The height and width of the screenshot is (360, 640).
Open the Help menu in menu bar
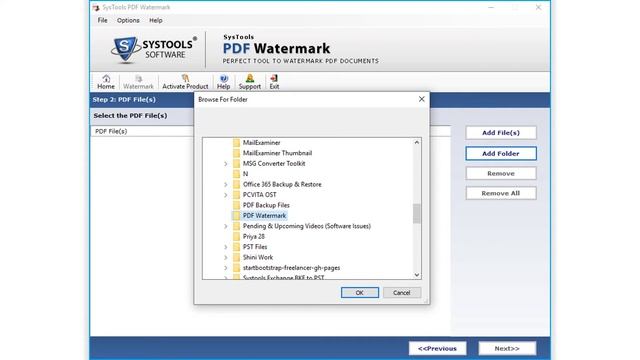156,20
